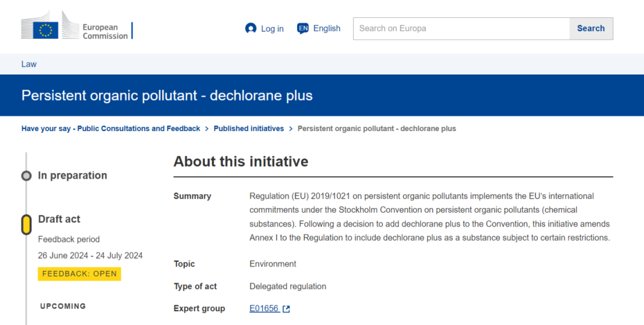
Task: Click the FEEDBACK: OPEN badge
Action: (79, 274)
